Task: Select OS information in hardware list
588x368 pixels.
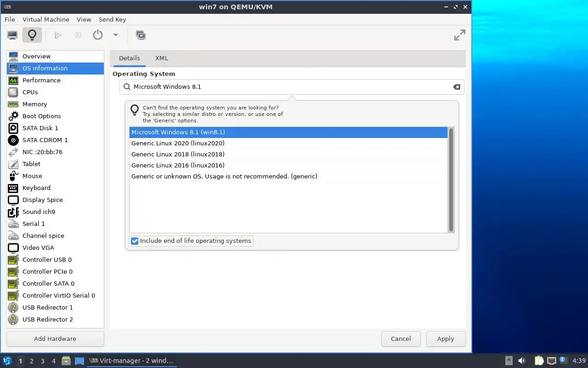Action: 55,68
